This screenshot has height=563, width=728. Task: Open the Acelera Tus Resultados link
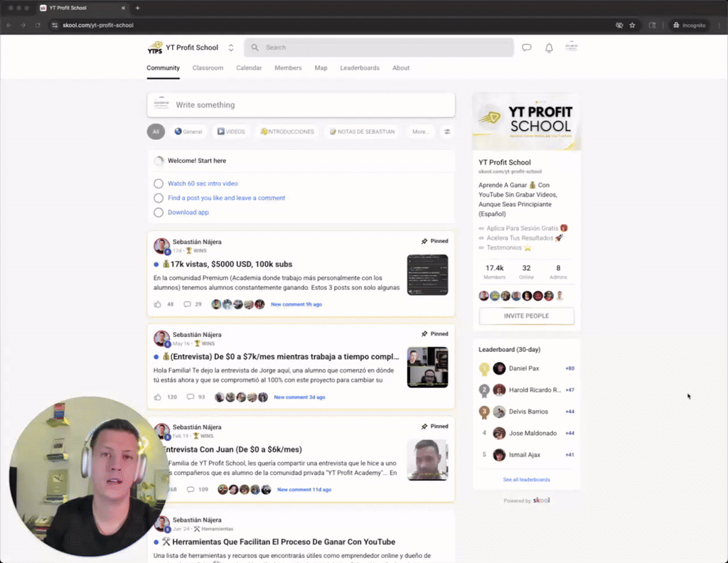click(520, 238)
